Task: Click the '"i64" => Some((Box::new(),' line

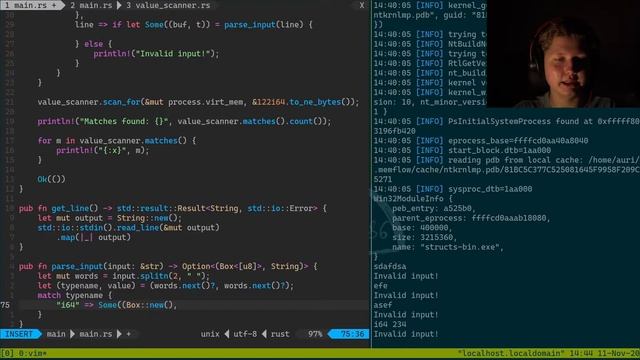Action: click(117, 305)
